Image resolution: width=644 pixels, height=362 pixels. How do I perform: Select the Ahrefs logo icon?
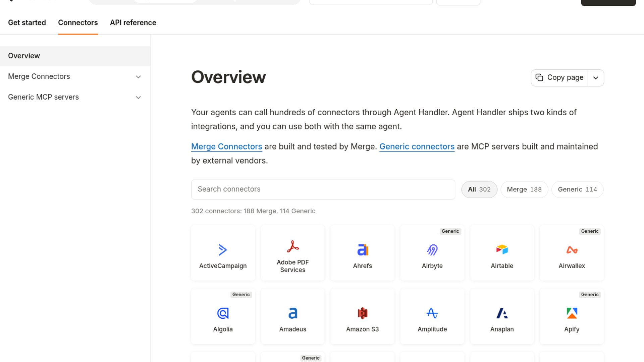pyautogui.click(x=362, y=250)
